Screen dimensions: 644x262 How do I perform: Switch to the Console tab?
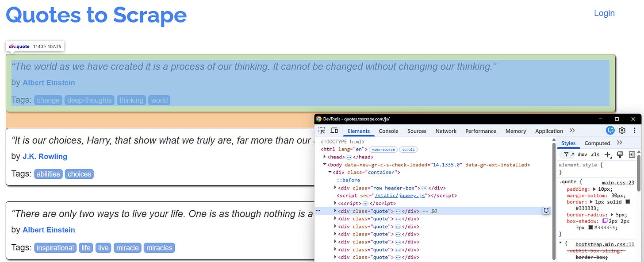pos(388,131)
